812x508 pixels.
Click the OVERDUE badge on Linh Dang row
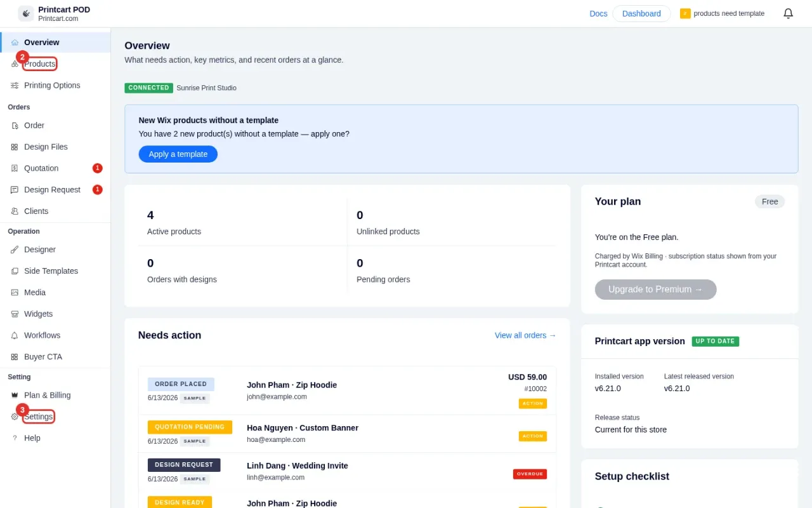point(530,474)
